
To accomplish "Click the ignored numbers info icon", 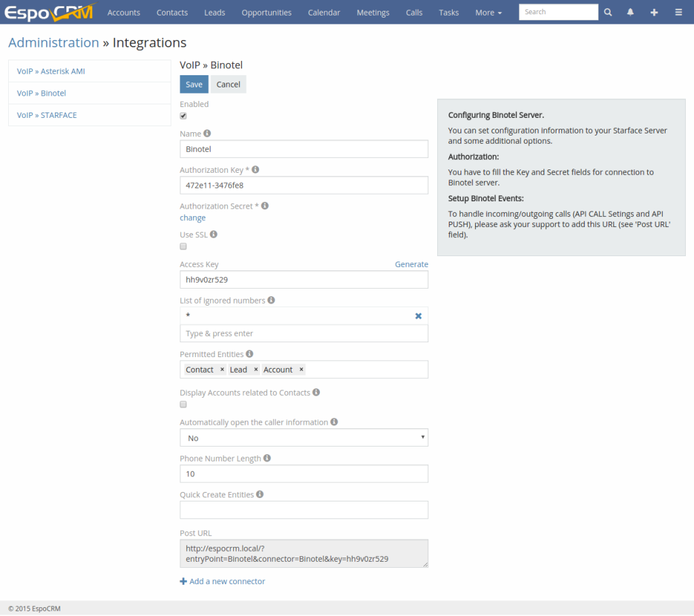I will point(271,300).
